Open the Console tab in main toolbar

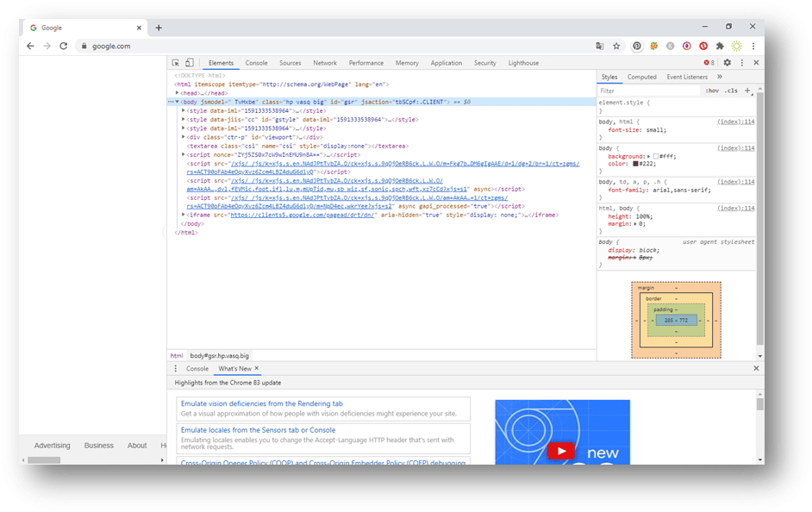256,63
